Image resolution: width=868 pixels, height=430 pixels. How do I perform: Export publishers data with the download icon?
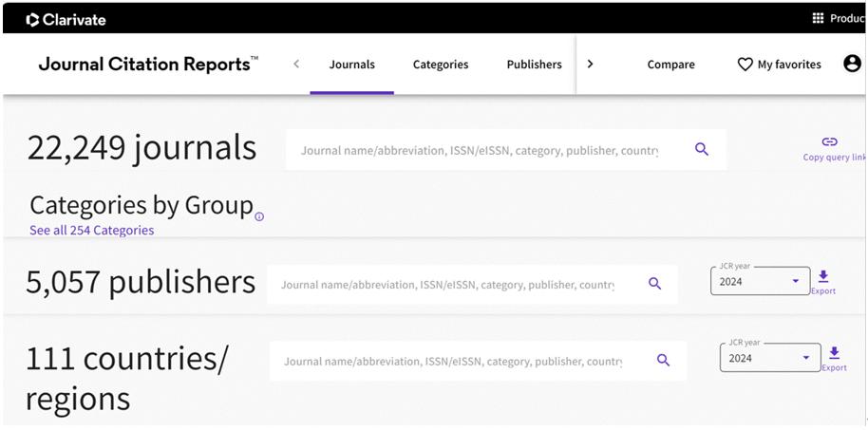(x=822, y=276)
